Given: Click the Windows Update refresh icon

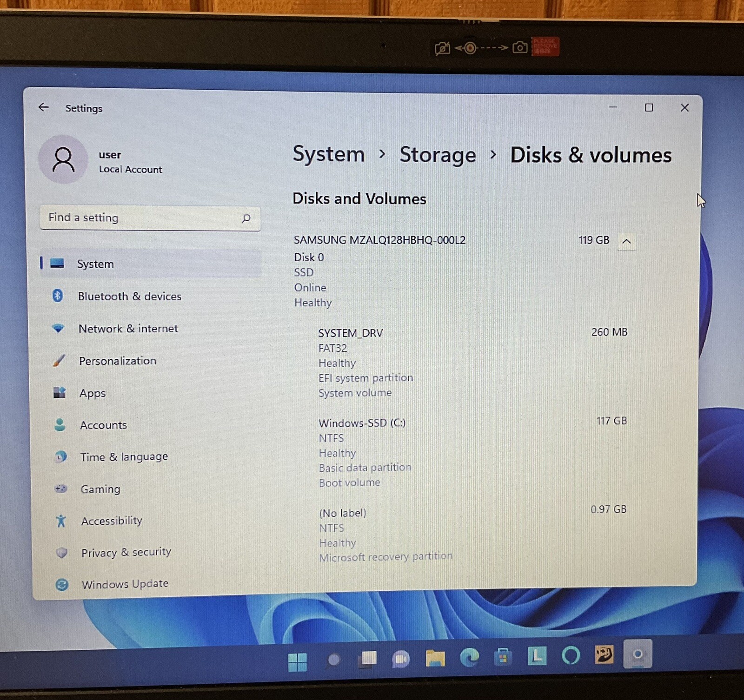Looking at the screenshot, I should (62, 584).
